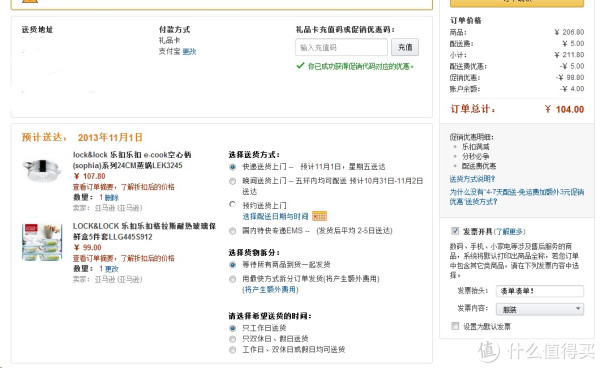Click the steamer pot product thumbnail
600x368 pixels.
[42, 171]
